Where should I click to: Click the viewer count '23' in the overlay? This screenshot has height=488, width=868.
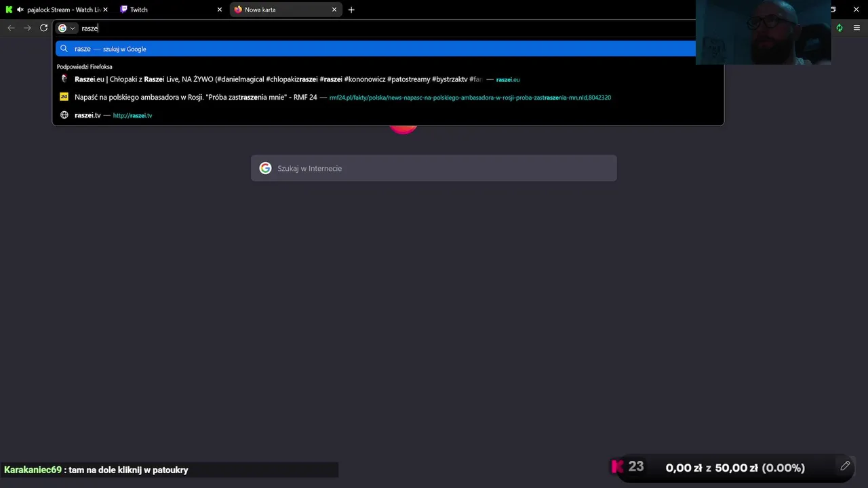point(636,466)
